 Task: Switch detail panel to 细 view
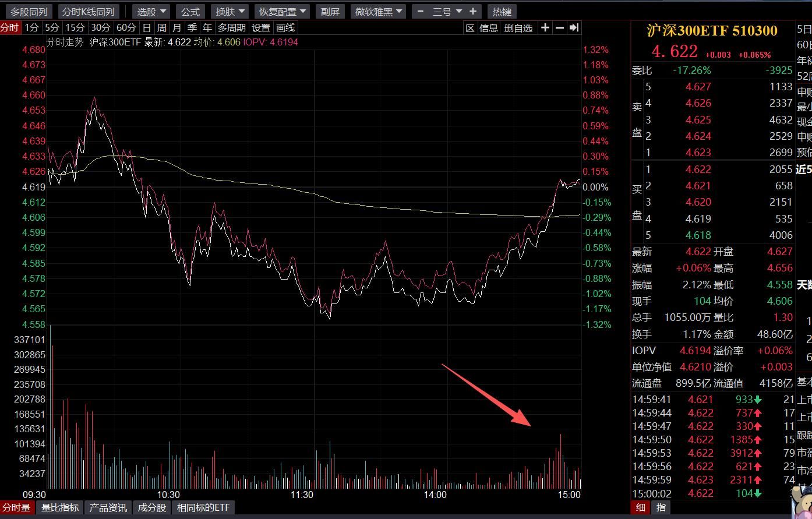pos(641,507)
